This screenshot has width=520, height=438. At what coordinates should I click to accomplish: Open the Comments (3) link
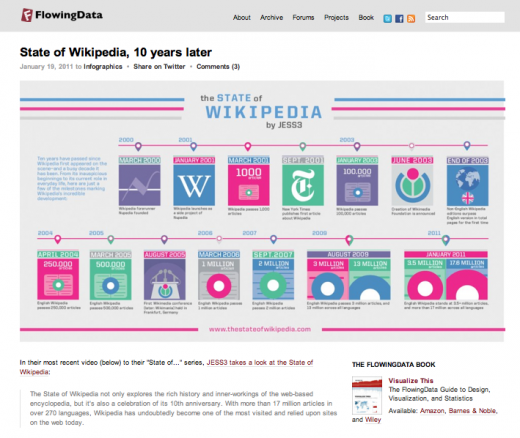pos(218,67)
